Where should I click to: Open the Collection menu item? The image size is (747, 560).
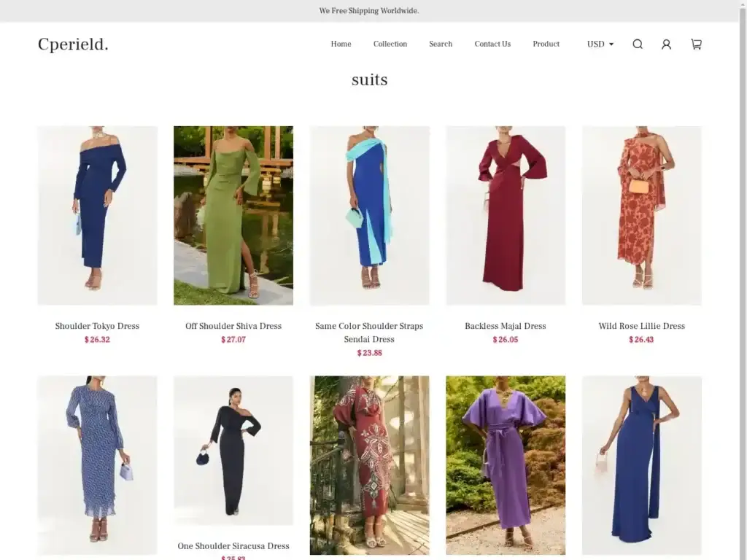(390, 44)
